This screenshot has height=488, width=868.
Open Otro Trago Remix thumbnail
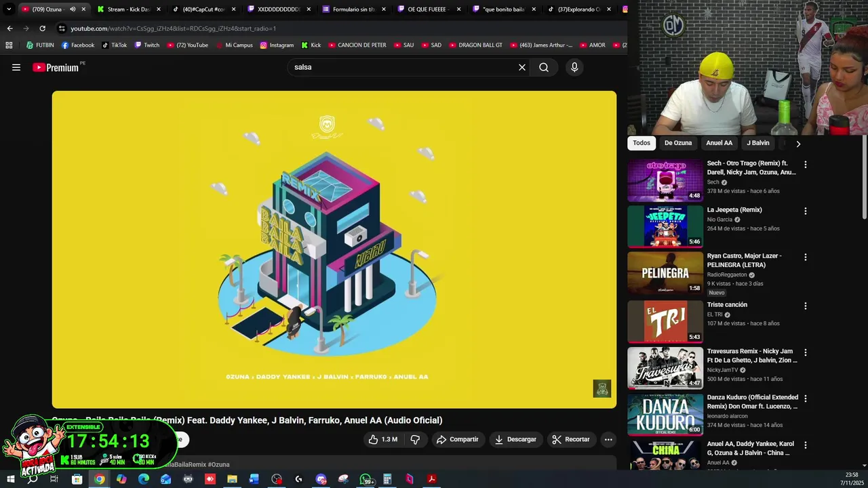pyautogui.click(x=665, y=180)
